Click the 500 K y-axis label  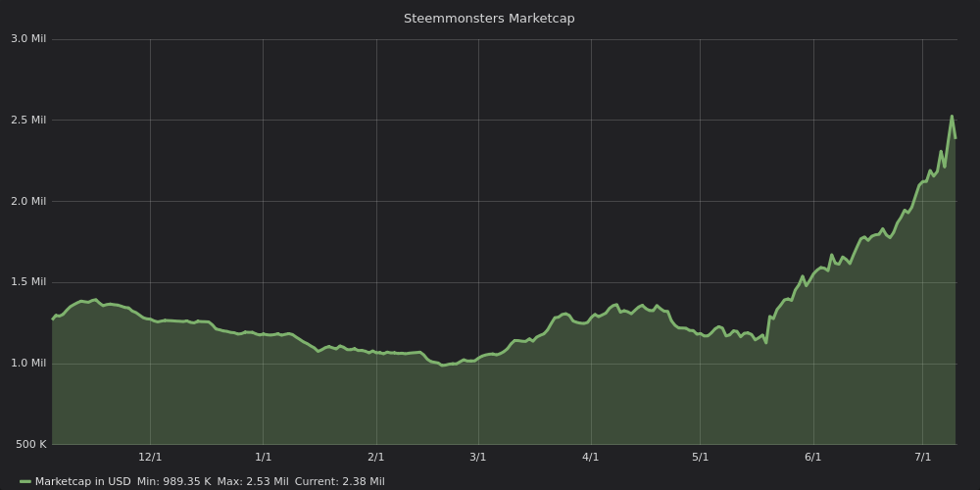tap(29, 444)
